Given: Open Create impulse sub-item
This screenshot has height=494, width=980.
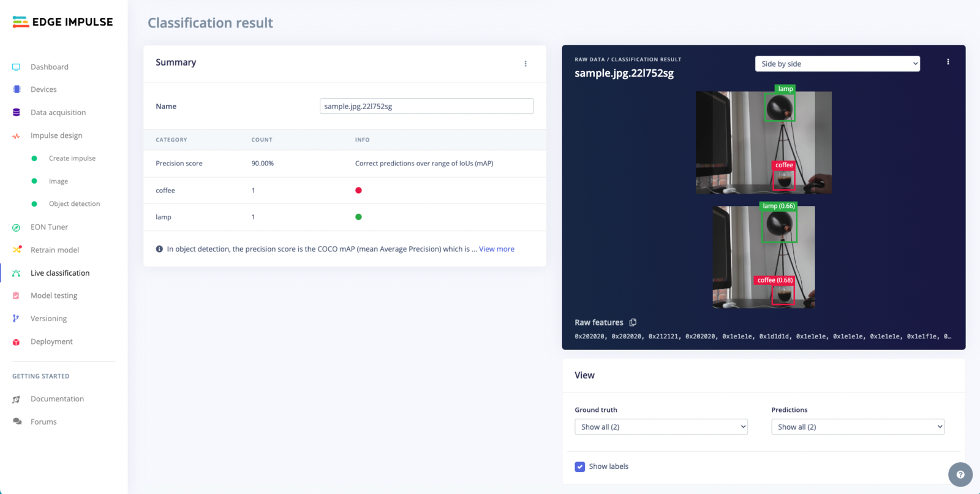Looking at the screenshot, I should pos(72,159).
